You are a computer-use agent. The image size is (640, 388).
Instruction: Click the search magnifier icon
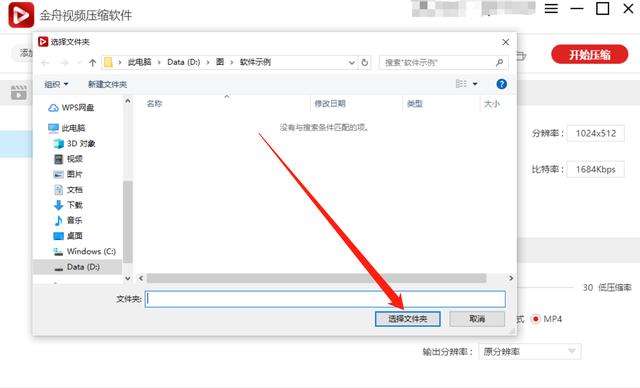tap(499, 62)
